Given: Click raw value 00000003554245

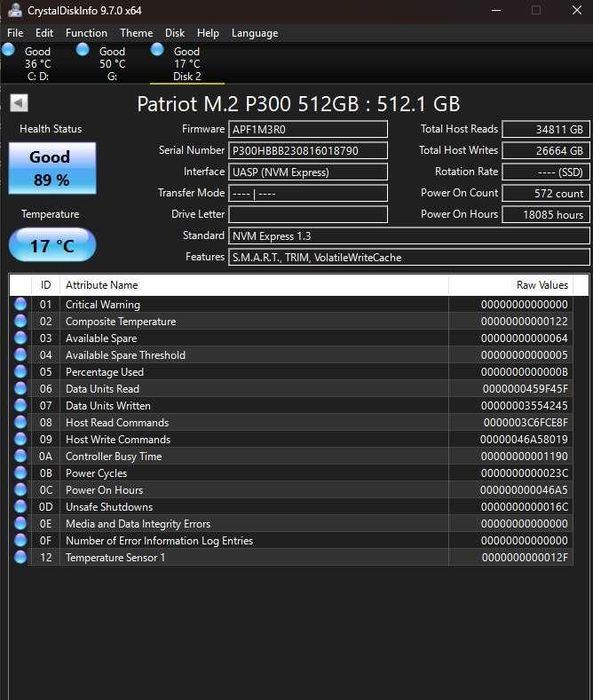Looking at the screenshot, I should 524,405.
